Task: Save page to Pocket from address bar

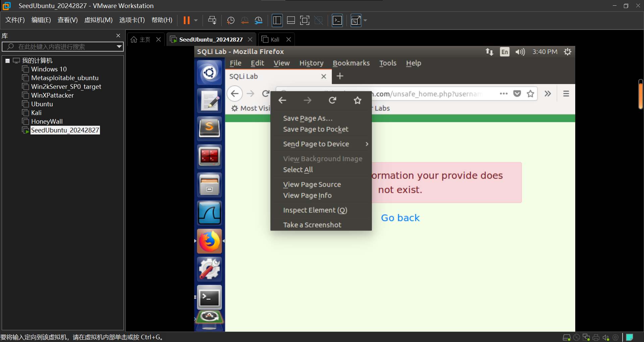Action: pyautogui.click(x=517, y=94)
